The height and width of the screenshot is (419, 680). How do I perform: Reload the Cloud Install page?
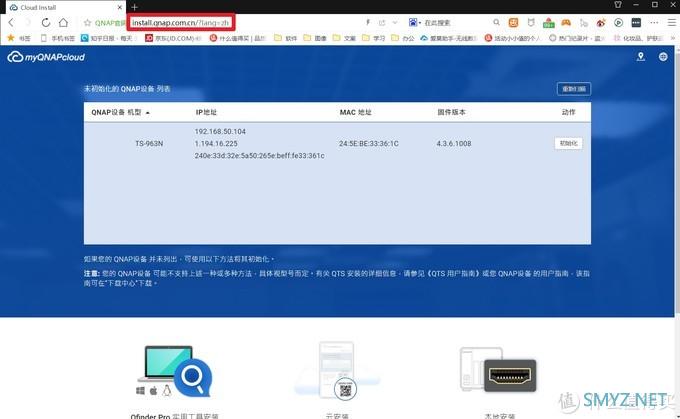pos(46,23)
